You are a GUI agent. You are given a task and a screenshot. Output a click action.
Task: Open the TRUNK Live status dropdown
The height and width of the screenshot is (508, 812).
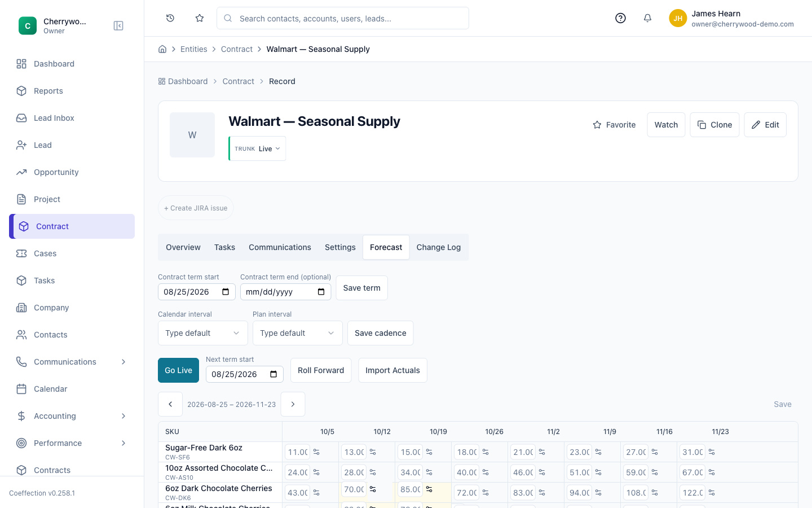[258, 148]
